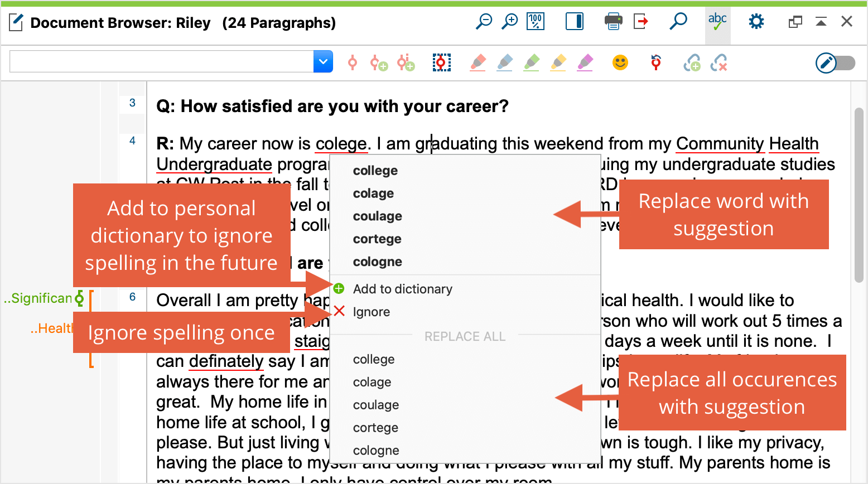Click the underlined word 'Undergraduate'
This screenshot has height=484, width=868.
pos(214,164)
